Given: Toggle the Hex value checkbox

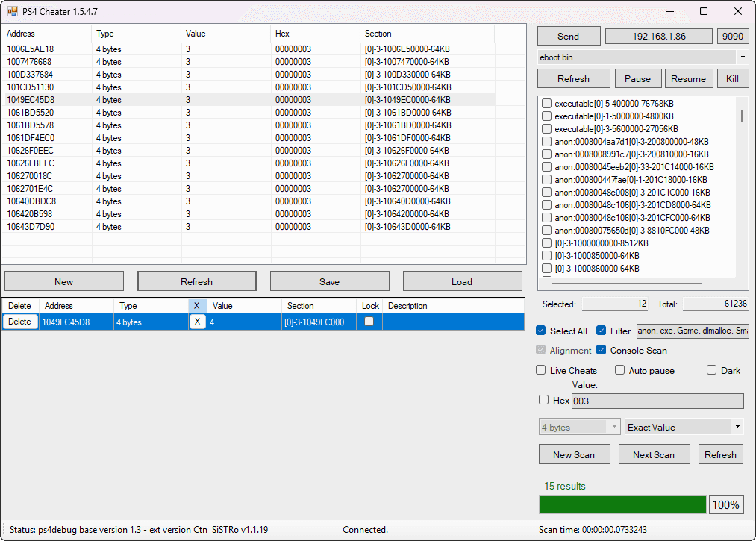Looking at the screenshot, I should click(x=544, y=400).
